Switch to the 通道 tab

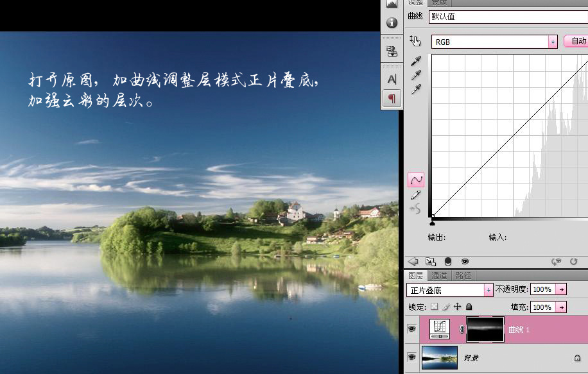click(x=439, y=276)
